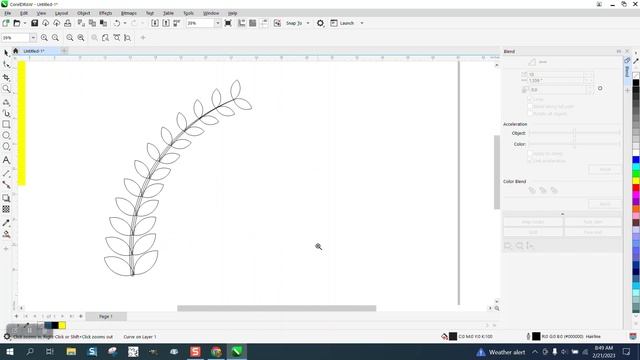Open File Explorer from taskbar
This screenshot has height=360, width=640.
71,352
